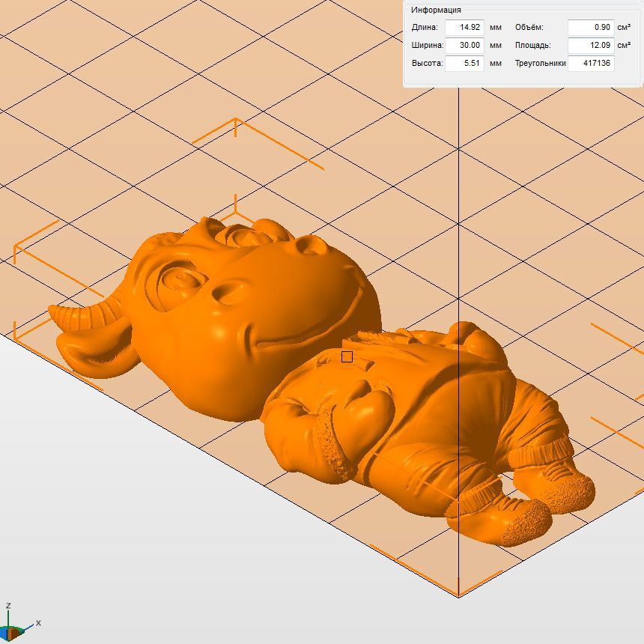Image resolution: width=644 pixels, height=644 pixels.
Task: Click the small square selection marker on model
Action: coord(347,357)
